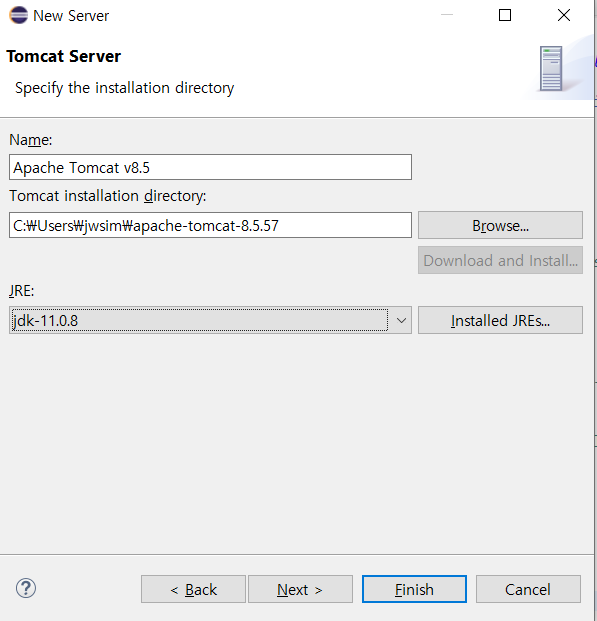Minimize the New Server dialog
The height and width of the screenshot is (621, 597).
(x=447, y=15)
